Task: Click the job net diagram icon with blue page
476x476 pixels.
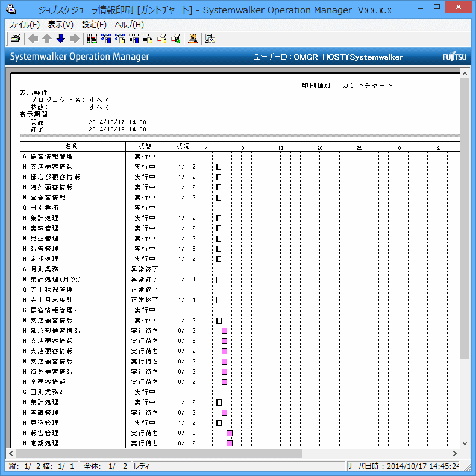Action: tap(106, 39)
